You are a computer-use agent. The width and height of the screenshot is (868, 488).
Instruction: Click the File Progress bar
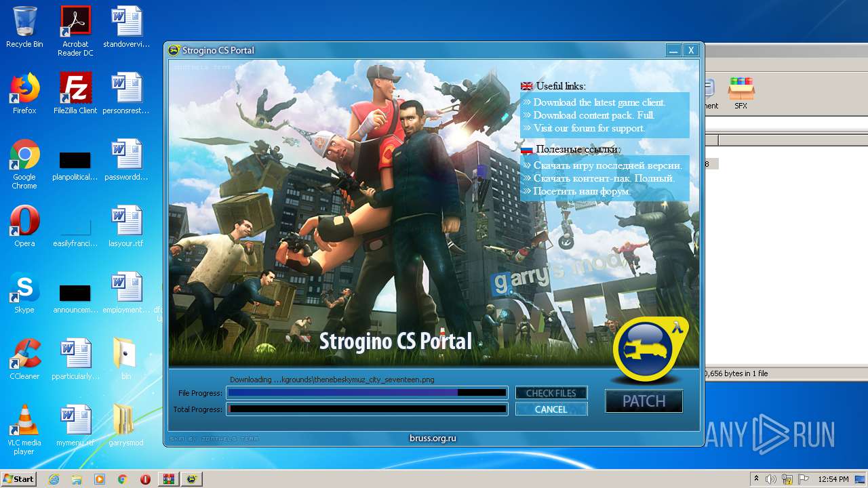coord(367,392)
